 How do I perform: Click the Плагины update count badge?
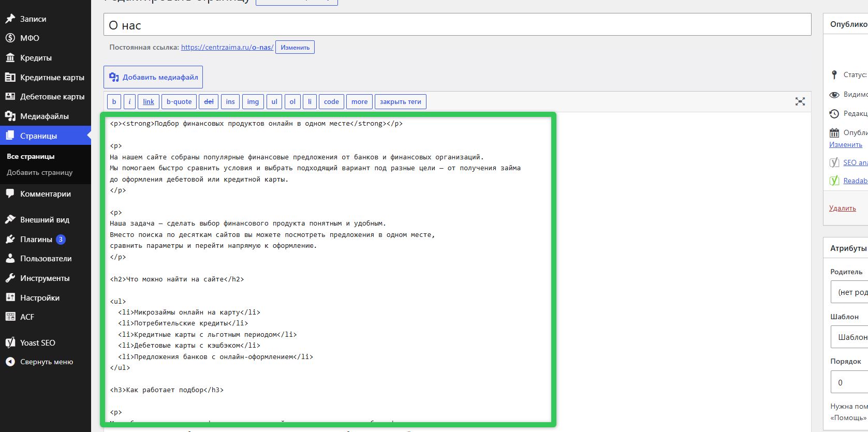[61, 240]
